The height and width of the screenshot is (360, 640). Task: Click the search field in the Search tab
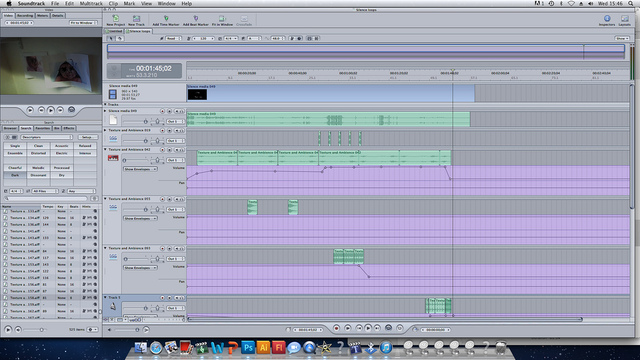click(x=46, y=199)
